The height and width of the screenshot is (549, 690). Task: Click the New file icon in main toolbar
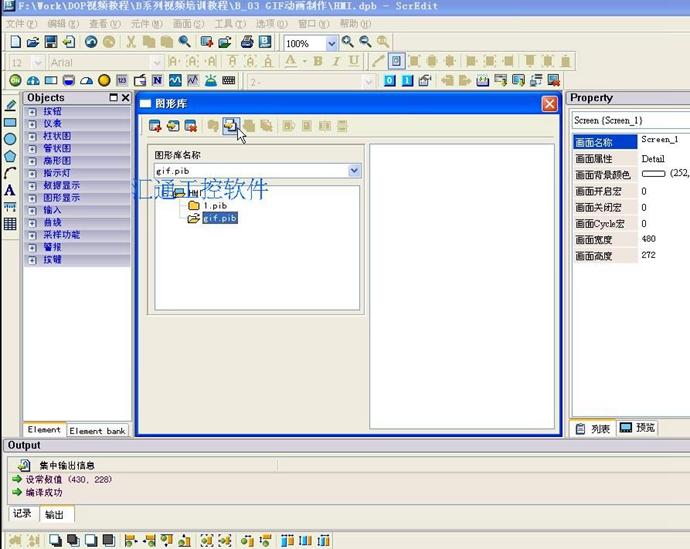click(x=15, y=42)
